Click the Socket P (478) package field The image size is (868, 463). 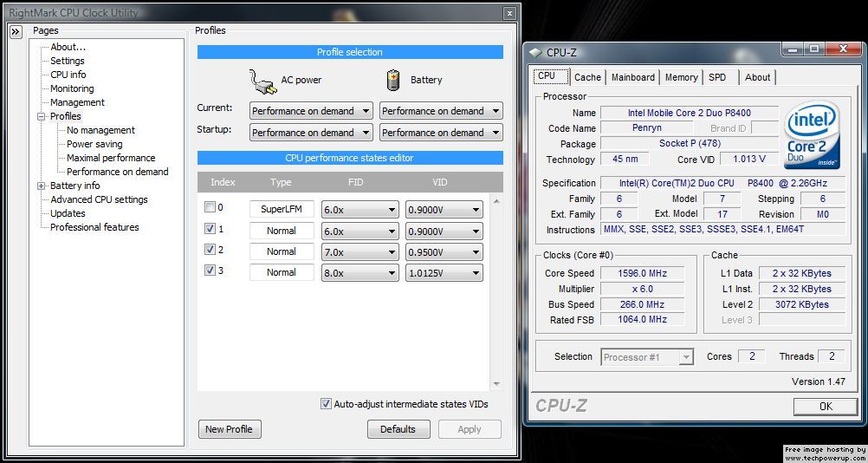(x=690, y=144)
